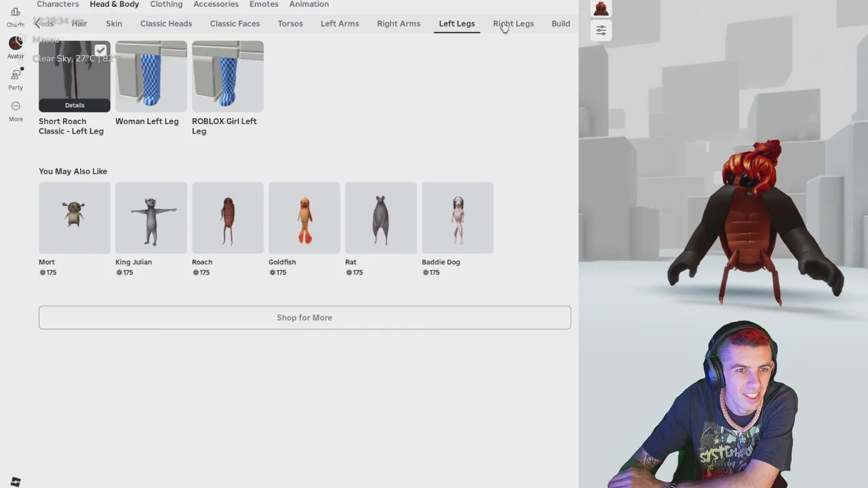The image size is (868, 488).
Task: Select the Left Legs subcategory
Action: point(456,24)
